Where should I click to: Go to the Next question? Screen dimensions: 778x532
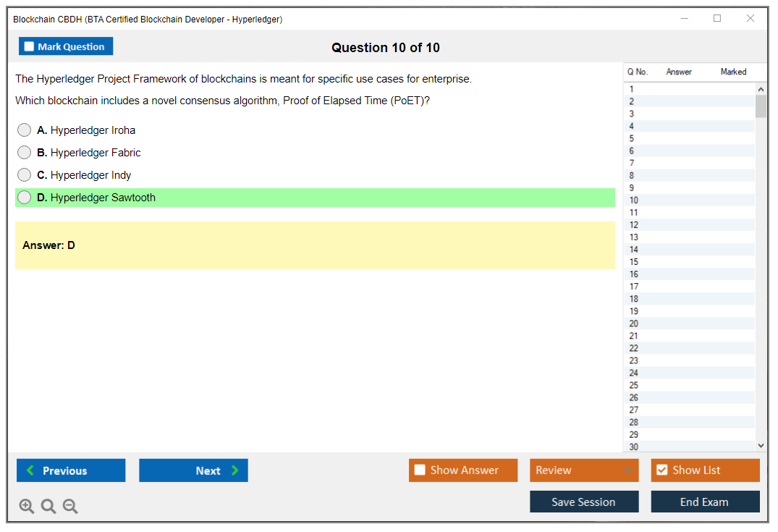coord(193,470)
